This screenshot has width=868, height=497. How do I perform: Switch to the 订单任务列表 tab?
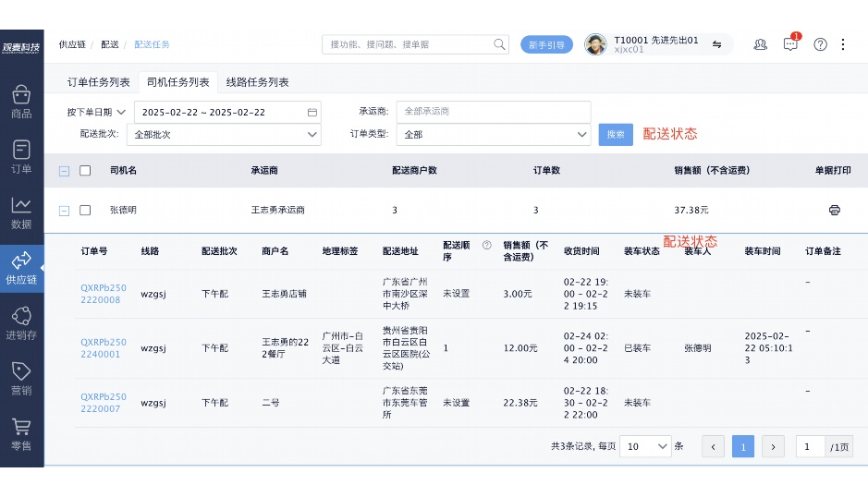(99, 82)
